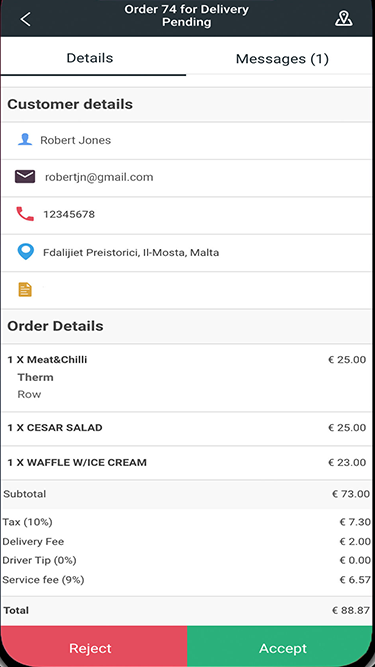Viewport: 375px width, 667px height.
Task: Accept the pending order
Action: (281, 647)
